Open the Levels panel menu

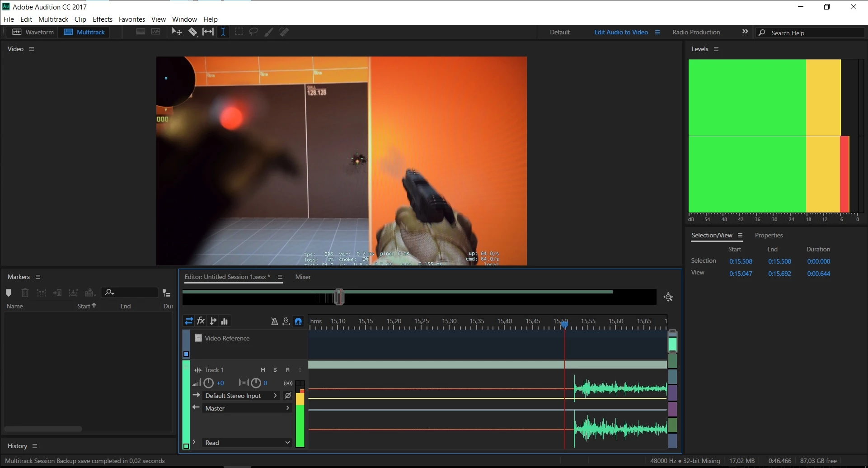pos(716,49)
